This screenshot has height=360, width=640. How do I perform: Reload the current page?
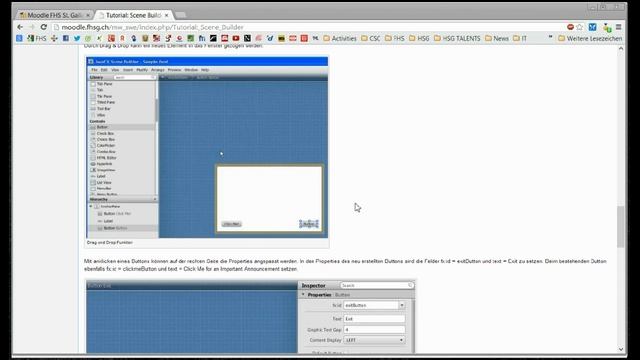[x=44, y=27]
